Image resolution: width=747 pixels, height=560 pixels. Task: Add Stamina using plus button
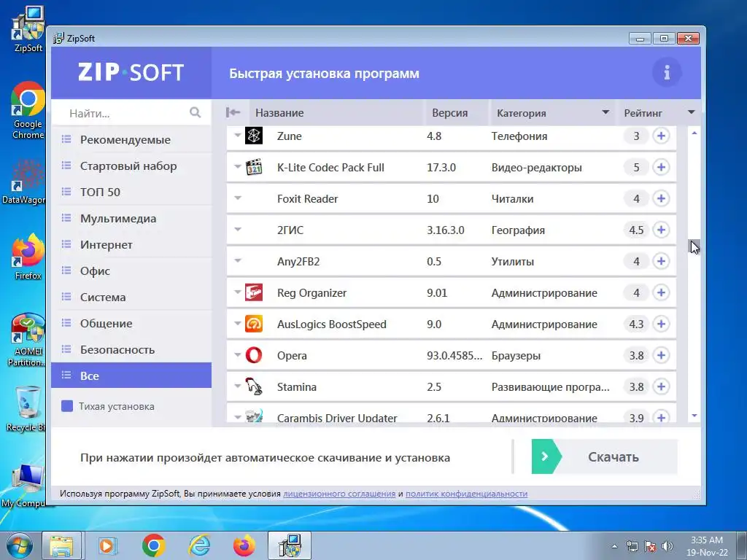point(661,386)
